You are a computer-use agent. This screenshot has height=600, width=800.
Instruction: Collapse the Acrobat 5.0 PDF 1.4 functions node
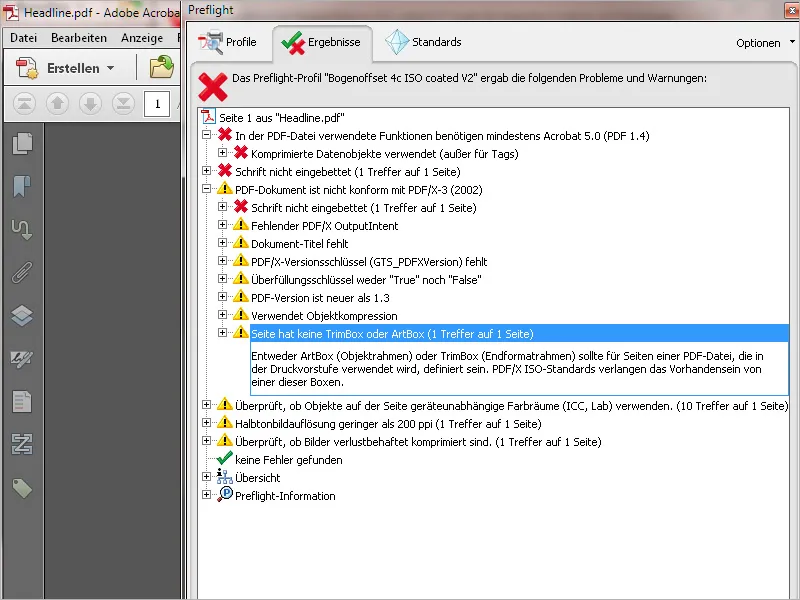point(207,135)
